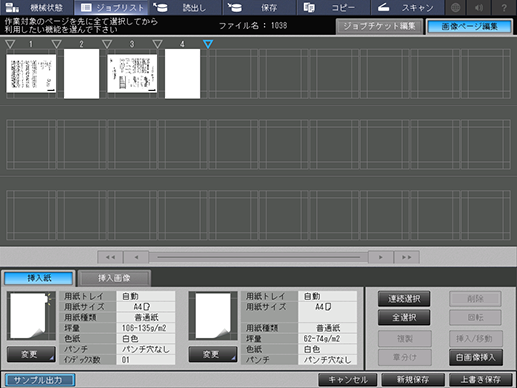Click 全選択 select all button
The width and height of the screenshot is (517, 388).
coord(404,317)
